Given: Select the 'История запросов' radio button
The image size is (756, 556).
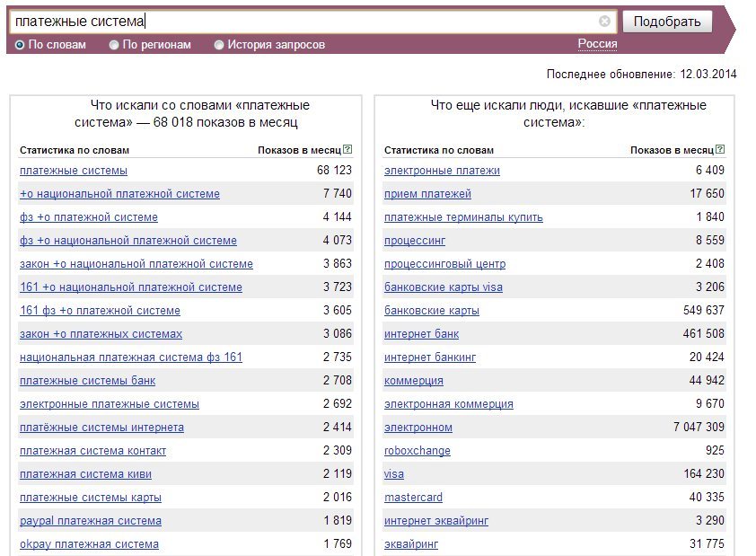Looking at the screenshot, I should click(219, 45).
